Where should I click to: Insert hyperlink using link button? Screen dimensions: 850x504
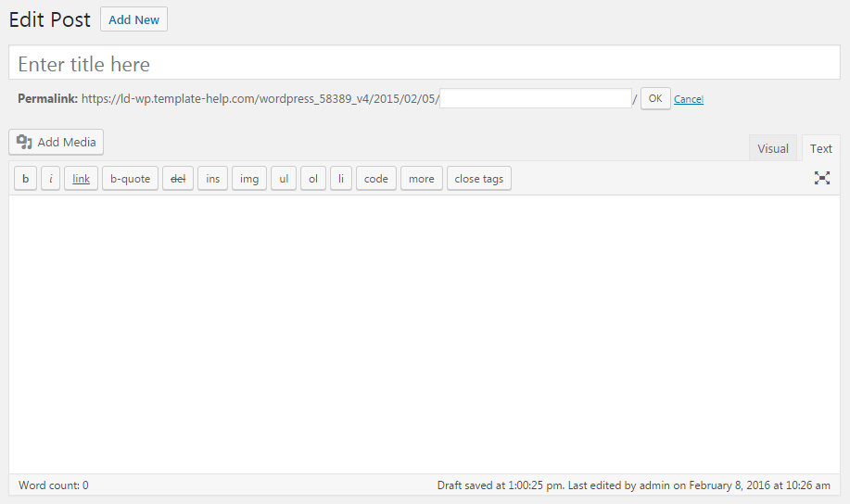pyautogui.click(x=81, y=178)
